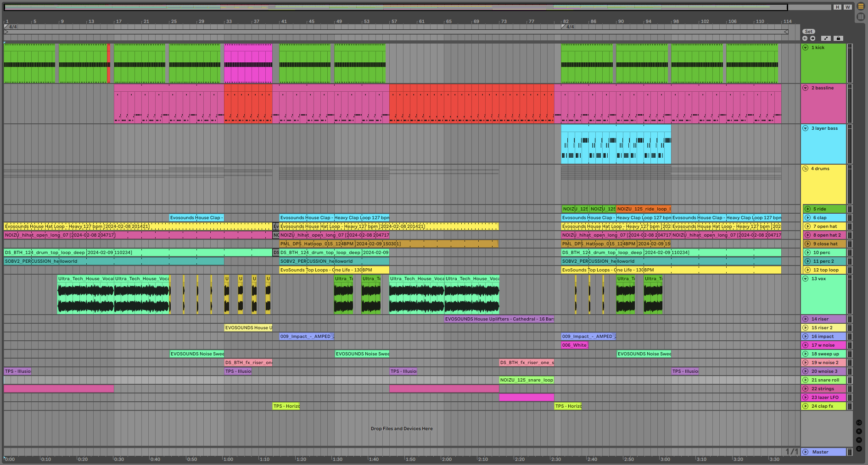Screen dimensions: 868x465
Task: Select the Master track name
Action: click(820, 452)
